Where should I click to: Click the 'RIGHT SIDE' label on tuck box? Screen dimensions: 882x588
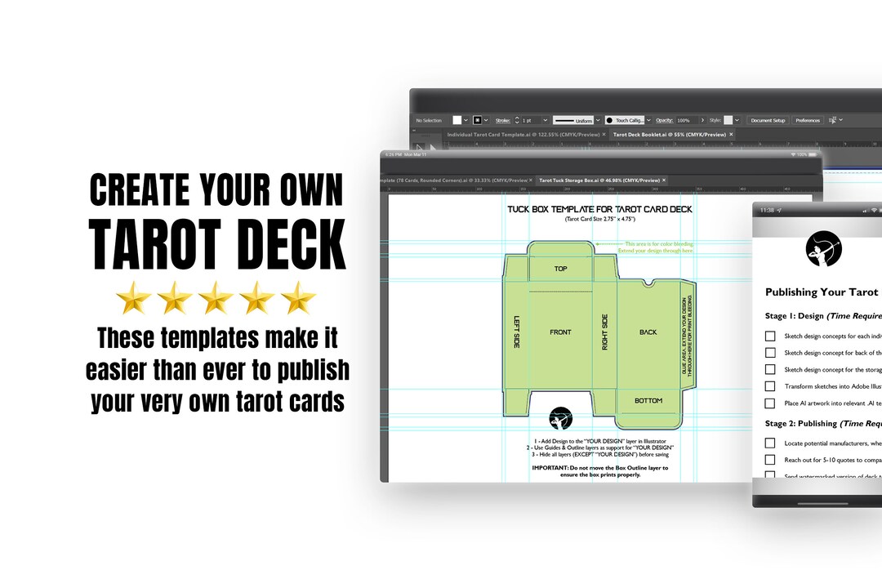tap(604, 332)
